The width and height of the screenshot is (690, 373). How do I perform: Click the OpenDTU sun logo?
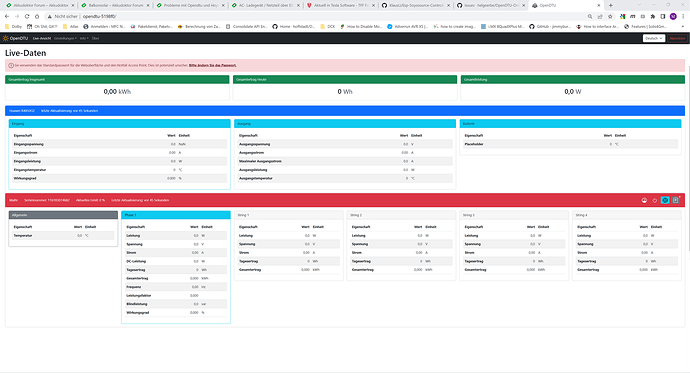pyautogui.click(x=6, y=38)
